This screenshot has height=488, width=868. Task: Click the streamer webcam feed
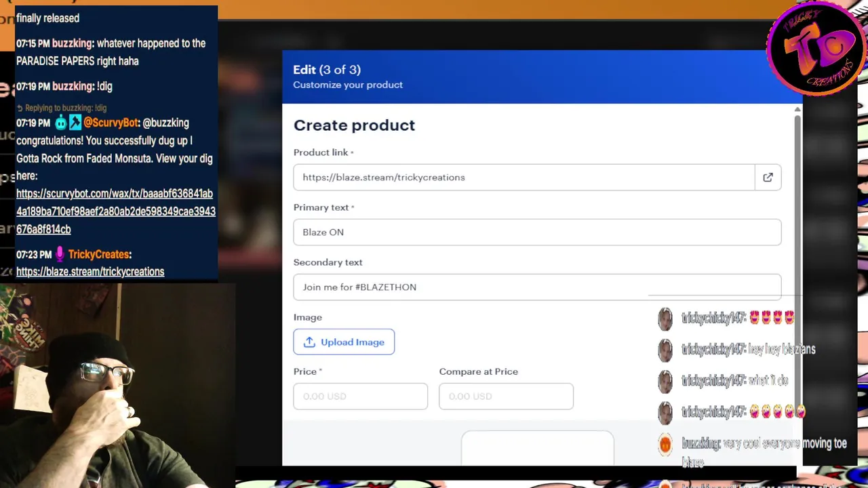[117, 386]
